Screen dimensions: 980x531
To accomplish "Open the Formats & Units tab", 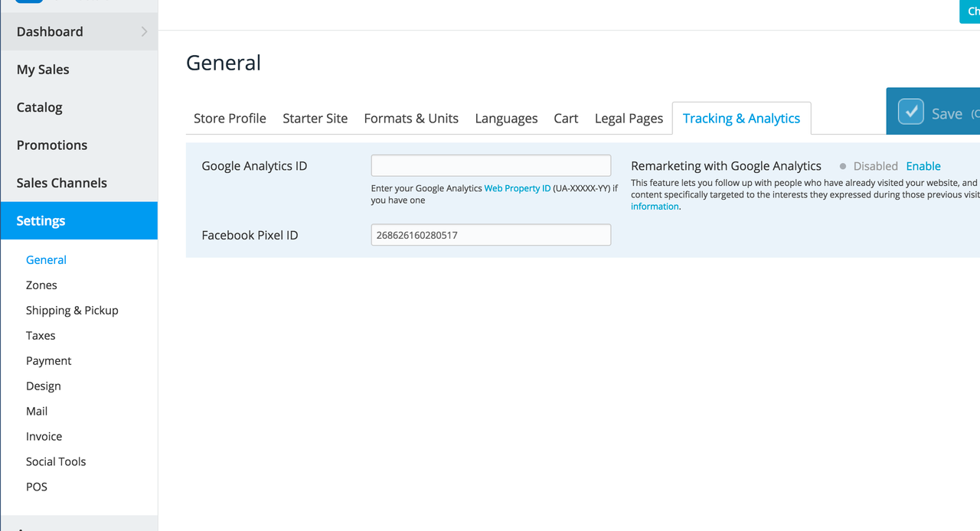I will [x=411, y=119].
